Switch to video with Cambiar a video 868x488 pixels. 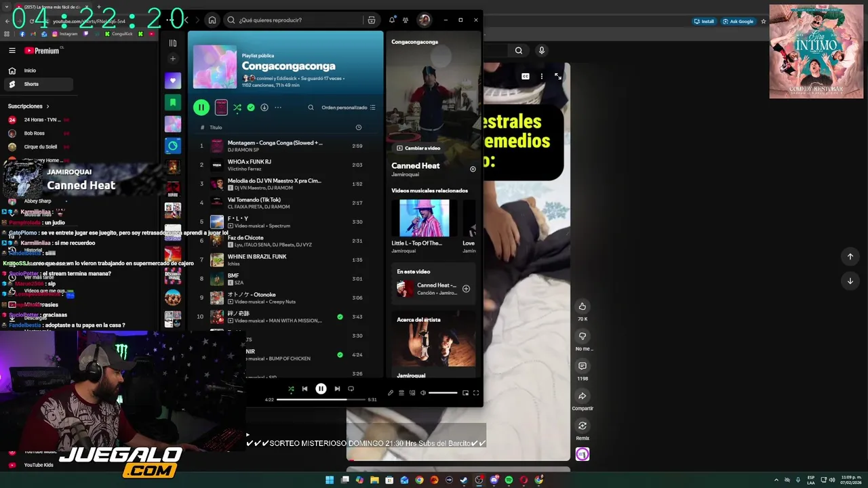418,148
